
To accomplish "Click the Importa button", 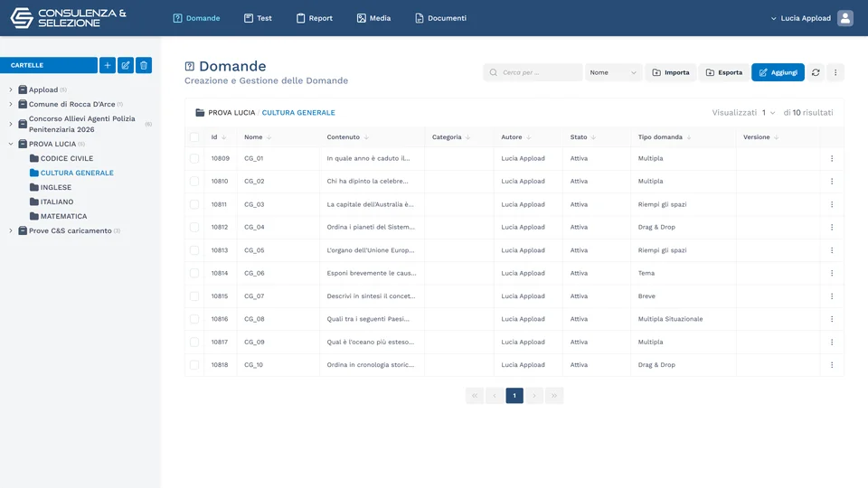I will pos(670,72).
